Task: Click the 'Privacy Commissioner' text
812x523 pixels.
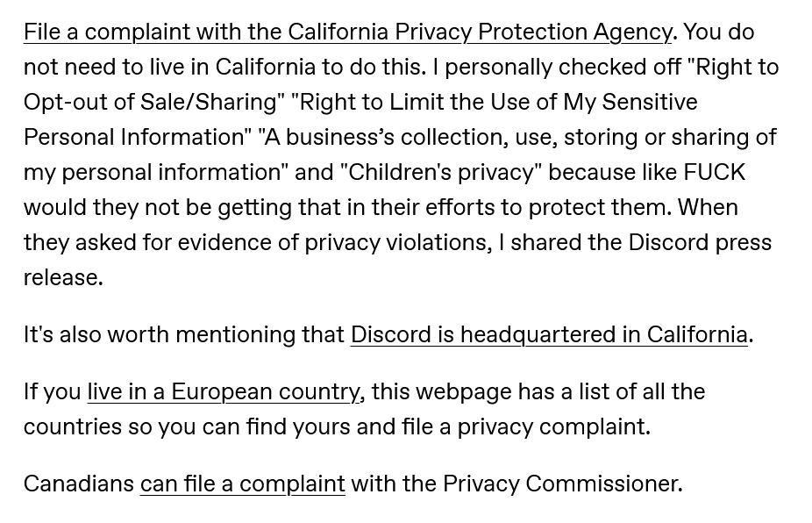Action: pyautogui.click(x=561, y=484)
